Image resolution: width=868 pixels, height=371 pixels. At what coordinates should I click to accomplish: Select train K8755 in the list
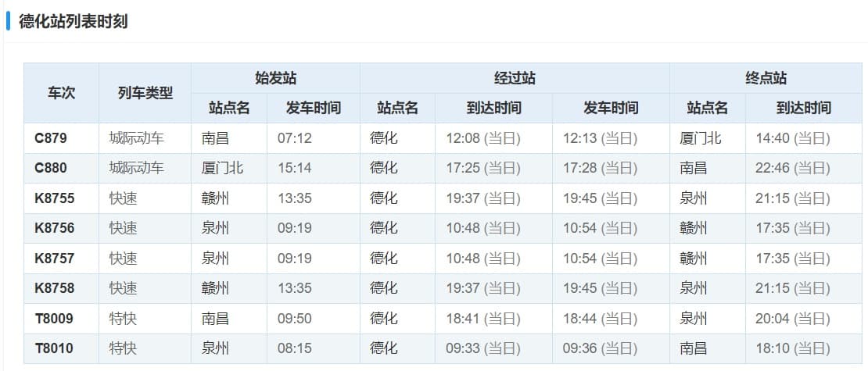pyautogui.click(x=55, y=198)
